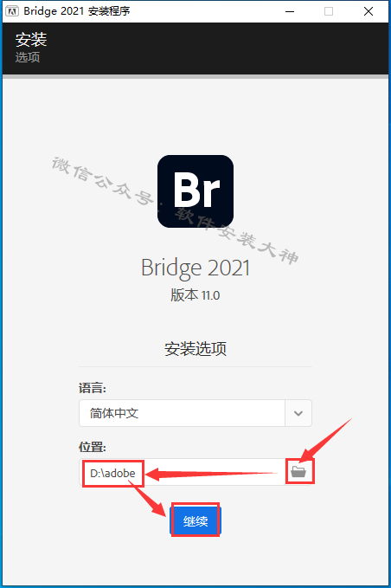
Task: Expand the language dropdown chevron arrow
Action: [x=298, y=413]
